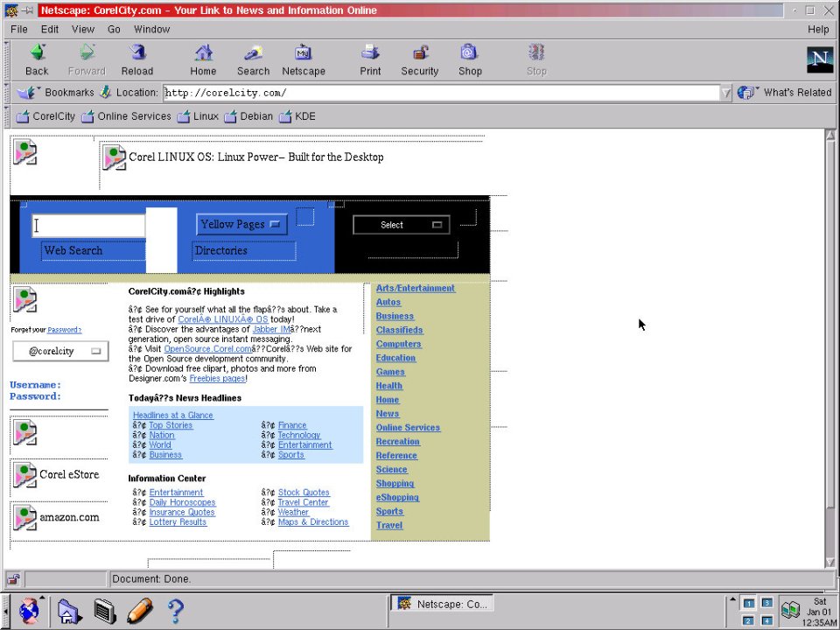
Task: Click the Arts/Entertainment category link
Action: pos(416,288)
